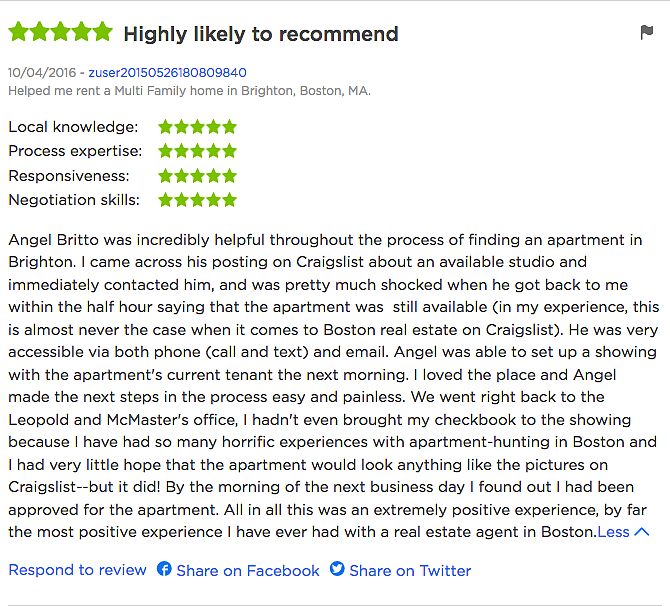
Task: Open reviewer profile zuser20150526180809840
Action: click(168, 73)
